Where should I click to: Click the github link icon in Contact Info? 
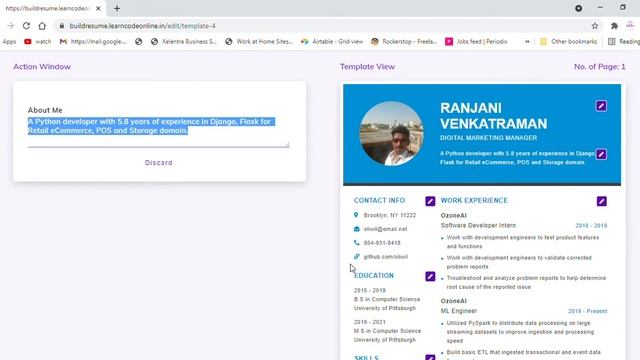356,256
